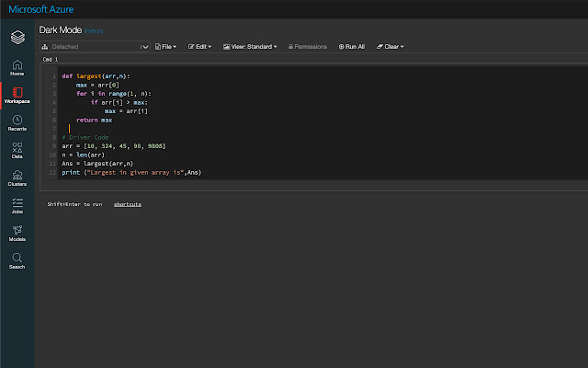Click the 'max = arr[0]' line
Image resolution: width=588 pixels, height=368 pixels.
[97, 85]
